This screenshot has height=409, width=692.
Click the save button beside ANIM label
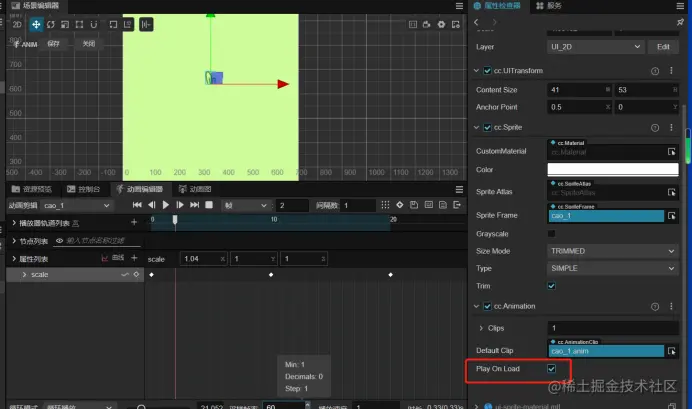tap(53, 44)
